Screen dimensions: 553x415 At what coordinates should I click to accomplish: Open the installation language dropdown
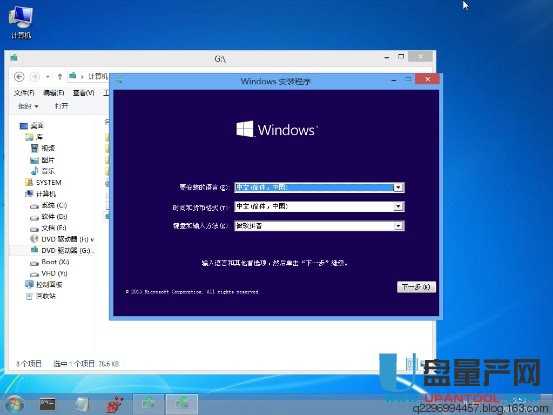(x=399, y=187)
